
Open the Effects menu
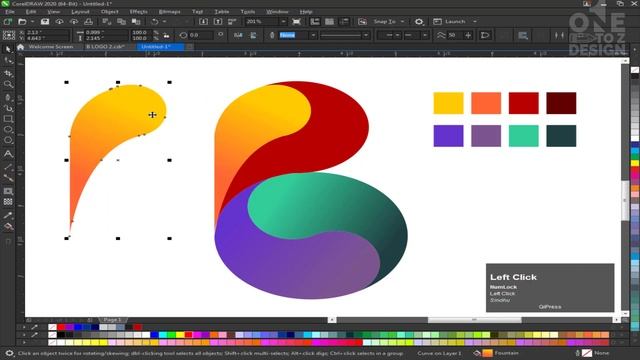[x=139, y=12]
